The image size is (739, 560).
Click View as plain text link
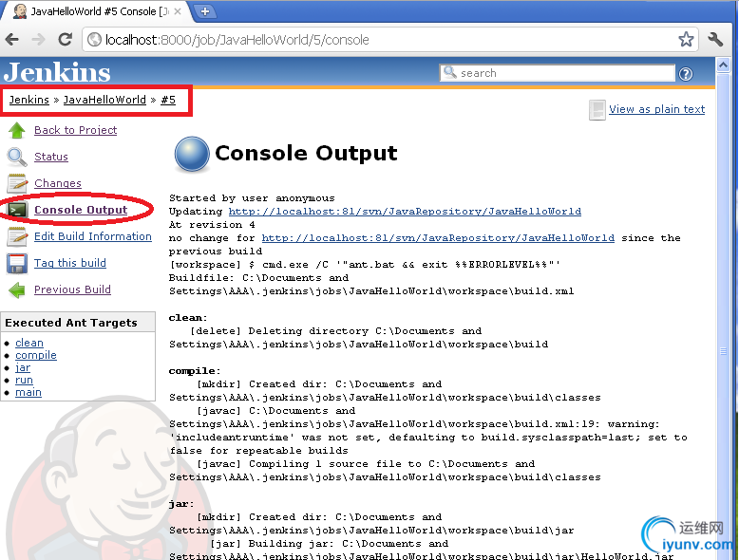click(656, 109)
